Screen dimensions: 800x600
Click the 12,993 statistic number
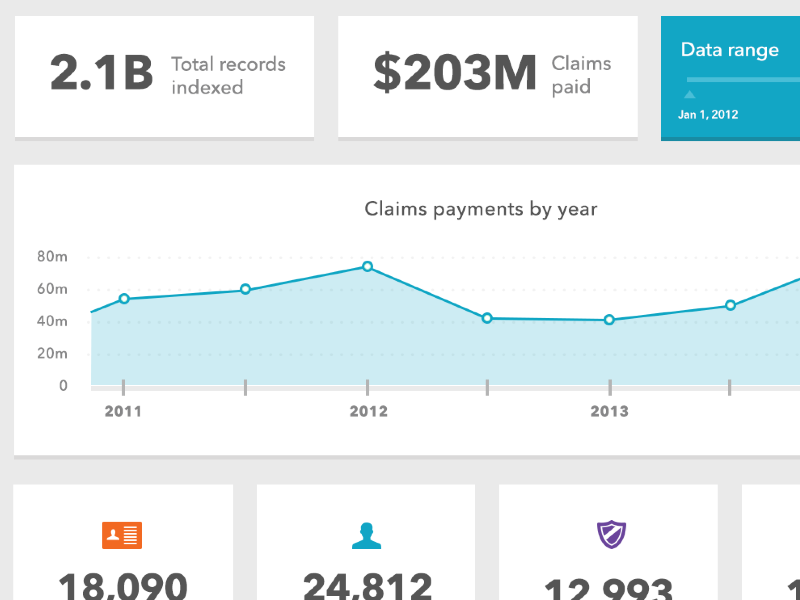point(609,590)
